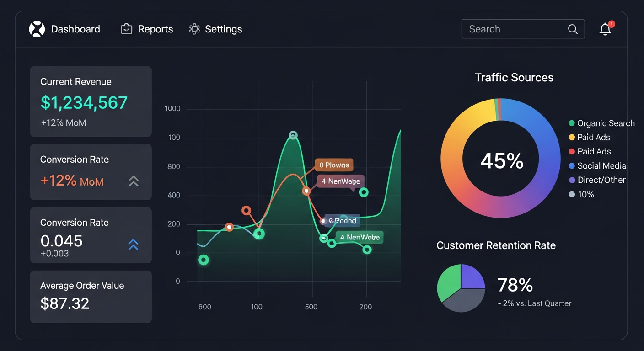Click the Customer Retention Rate pie chart
This screenshot has width=644, height=351.
[x=461, y=288]
